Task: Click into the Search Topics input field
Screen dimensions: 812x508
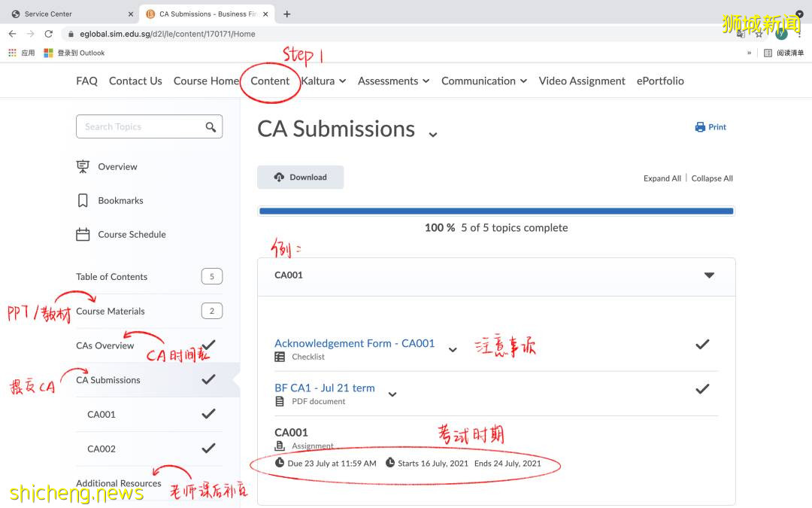Action: pyautogui.click(x=139, y=127)
